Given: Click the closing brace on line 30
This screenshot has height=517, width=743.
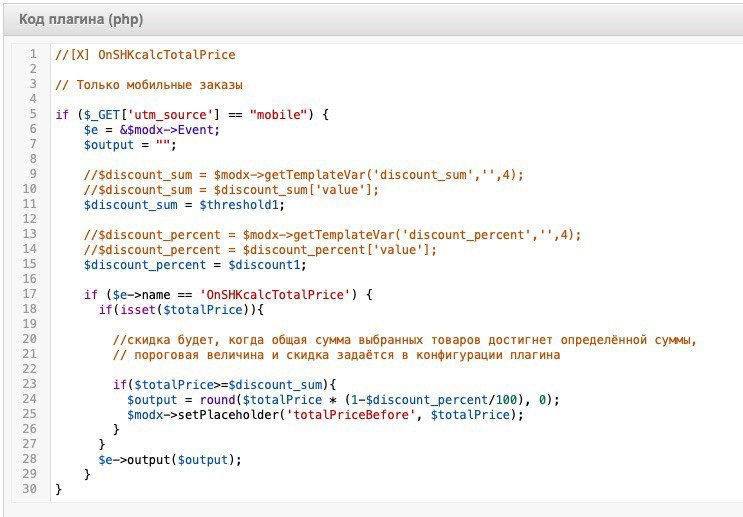Looking at the screenshot, I should coord(59,490).
